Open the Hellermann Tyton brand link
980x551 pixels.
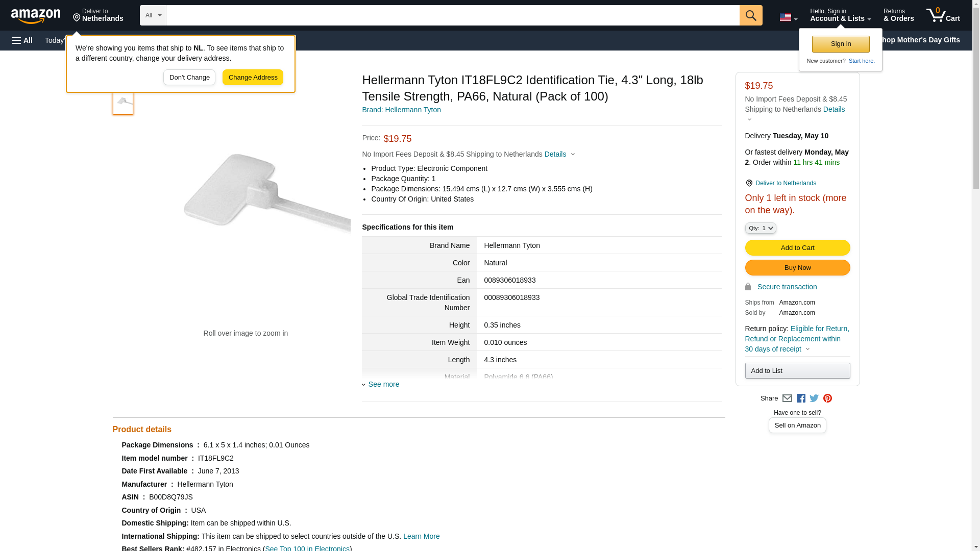tap(401, 110)
